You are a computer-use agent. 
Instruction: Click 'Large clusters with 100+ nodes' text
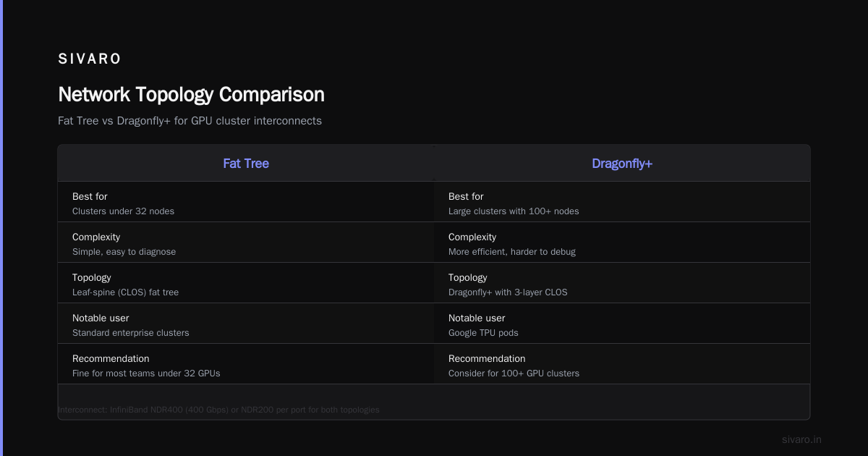(x=514, y=211)
